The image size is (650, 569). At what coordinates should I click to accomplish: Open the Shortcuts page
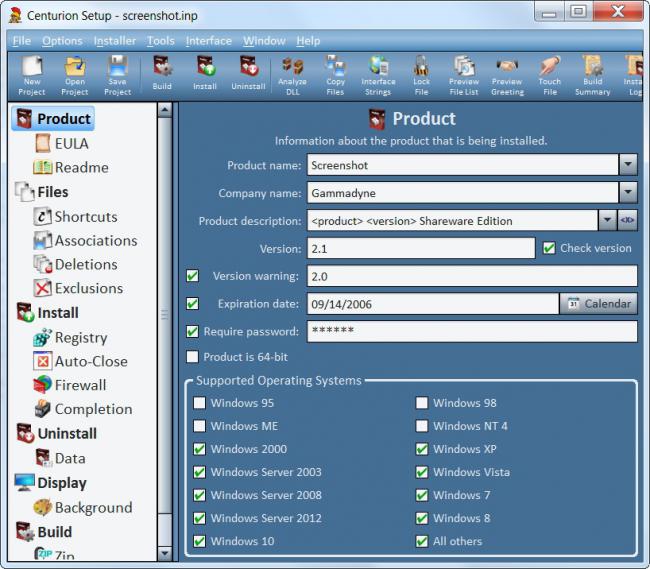75,217
